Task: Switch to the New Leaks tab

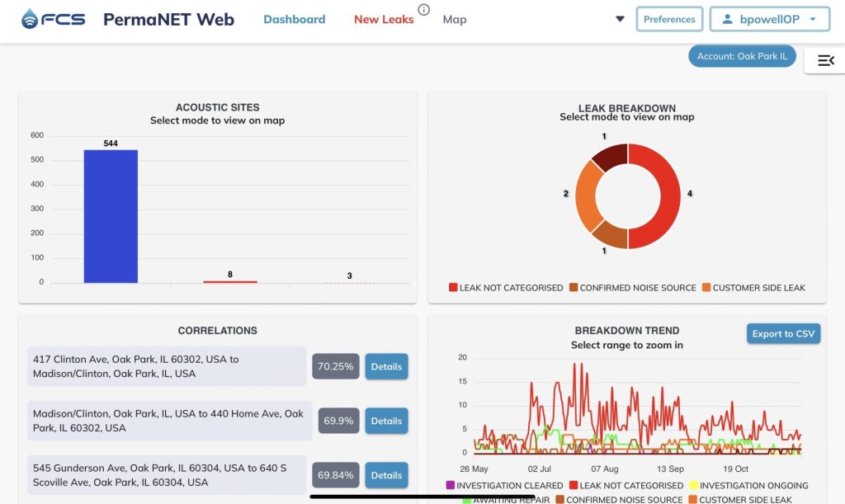Action: tap(384, 20)
